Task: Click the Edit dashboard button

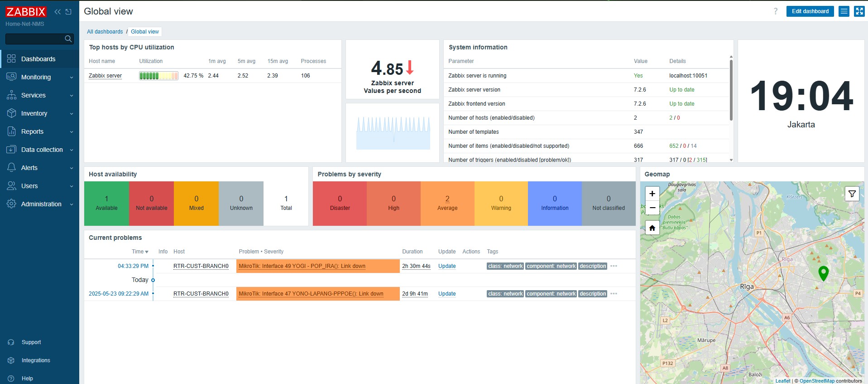Action: click(810, 11)
